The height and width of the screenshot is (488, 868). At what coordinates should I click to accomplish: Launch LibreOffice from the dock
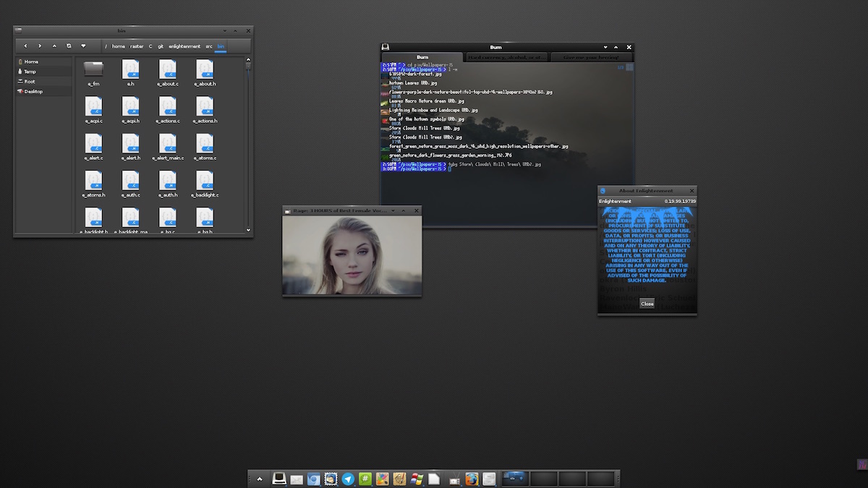point(433,479)
